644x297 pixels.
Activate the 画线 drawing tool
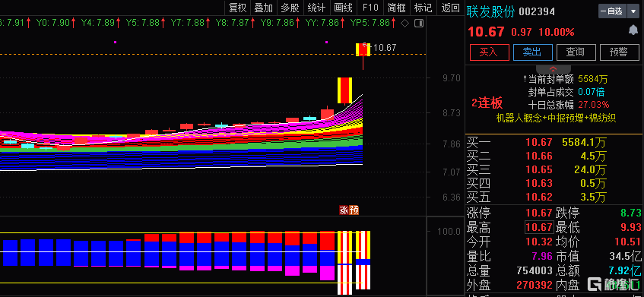343,8
